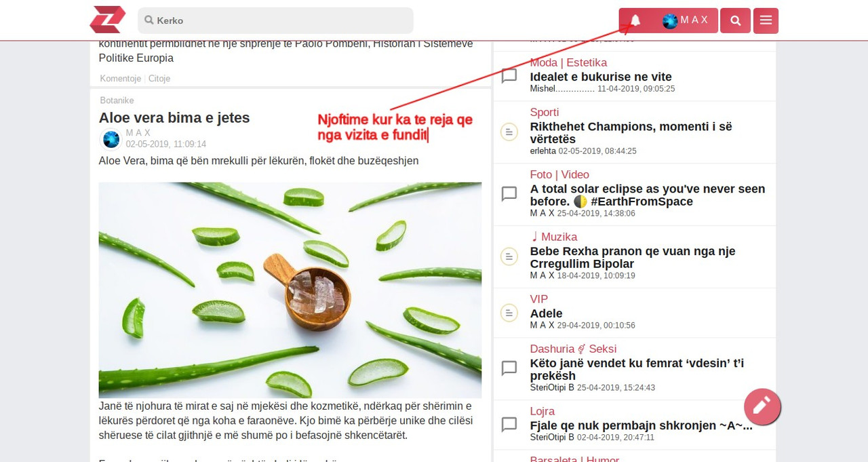This screenshot has height=462, width=868.
Task: Open the Moda | Estetika category
Action: click(x=568, y=63)
